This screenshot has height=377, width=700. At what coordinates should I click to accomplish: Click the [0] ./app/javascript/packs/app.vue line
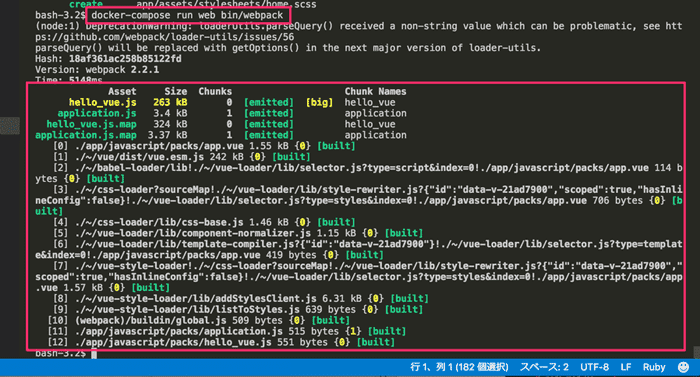204,146
